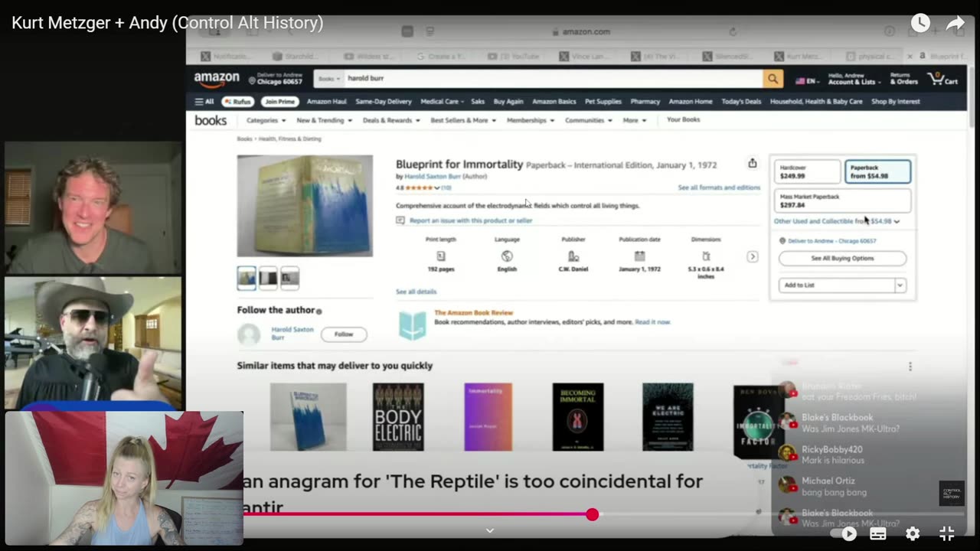The height and width of the screenshot is (551, 980).
Task: Expand the Best Sellers & More dropdown
Action: coord(462,120)
